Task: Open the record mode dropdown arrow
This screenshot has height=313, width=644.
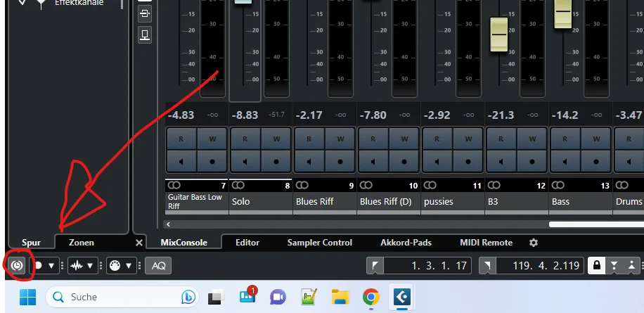Action: pyautogui.click(x=51, y=266)
